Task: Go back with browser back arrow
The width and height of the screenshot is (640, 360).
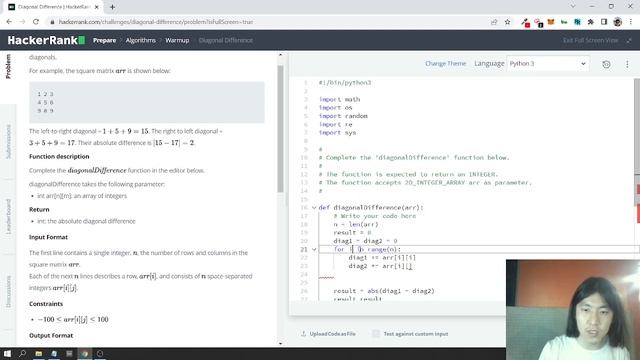Action: 9,22
